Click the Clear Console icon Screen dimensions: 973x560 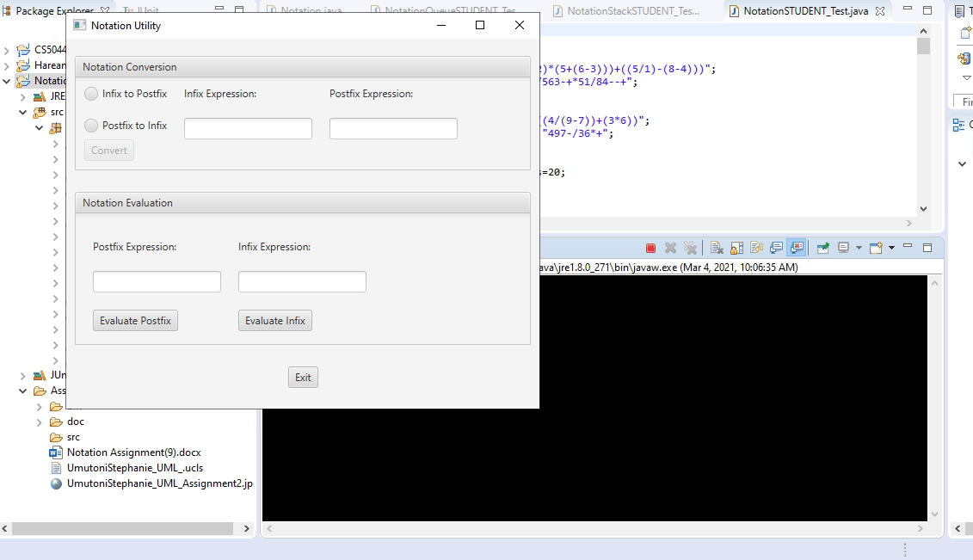[717, 248]
